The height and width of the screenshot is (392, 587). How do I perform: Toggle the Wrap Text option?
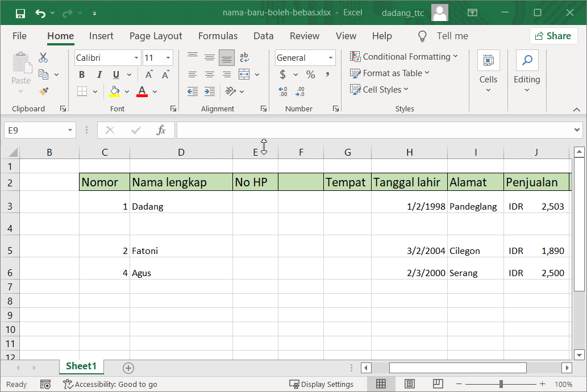coord(243,56)
